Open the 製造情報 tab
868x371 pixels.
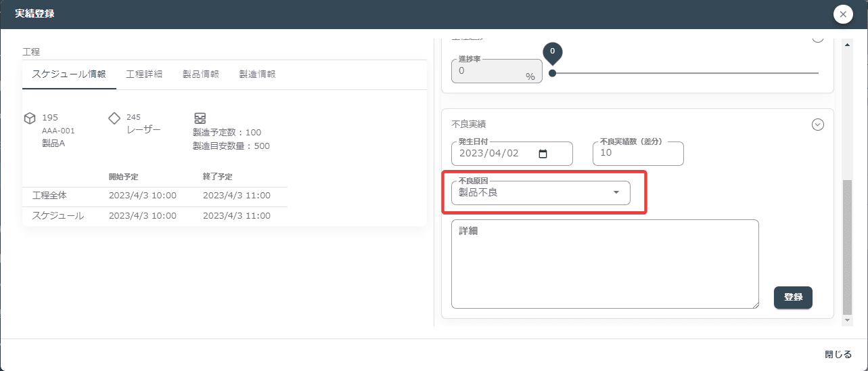tap(258, 74)
